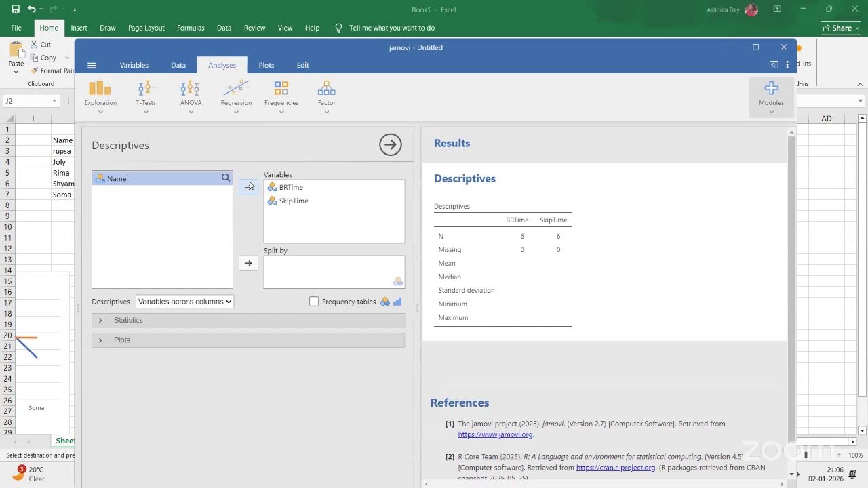This screenshot has height=488, width=868.
Task: Open the Excel Undo history dropdown
Action: point(41,9)
